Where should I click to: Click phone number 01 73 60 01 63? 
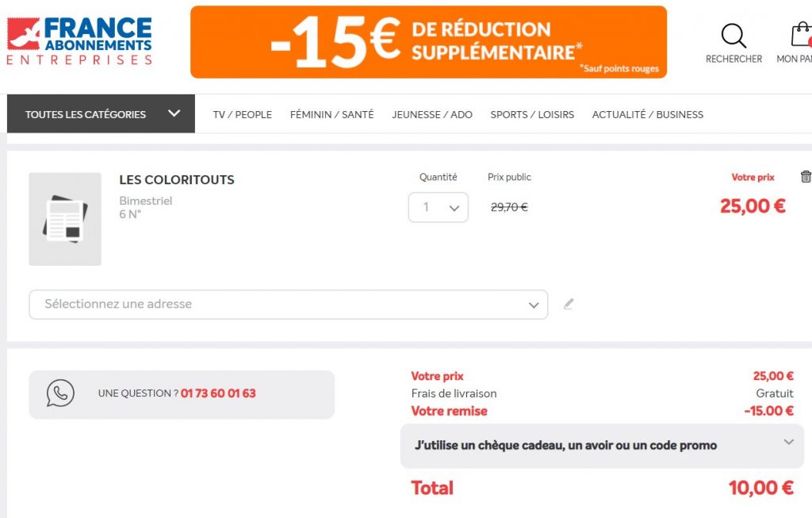coord(218,393)
